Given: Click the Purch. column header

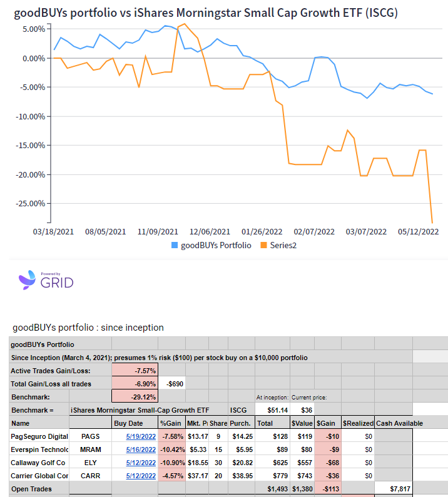Looking at the screenshot, I should pos(242,423).
